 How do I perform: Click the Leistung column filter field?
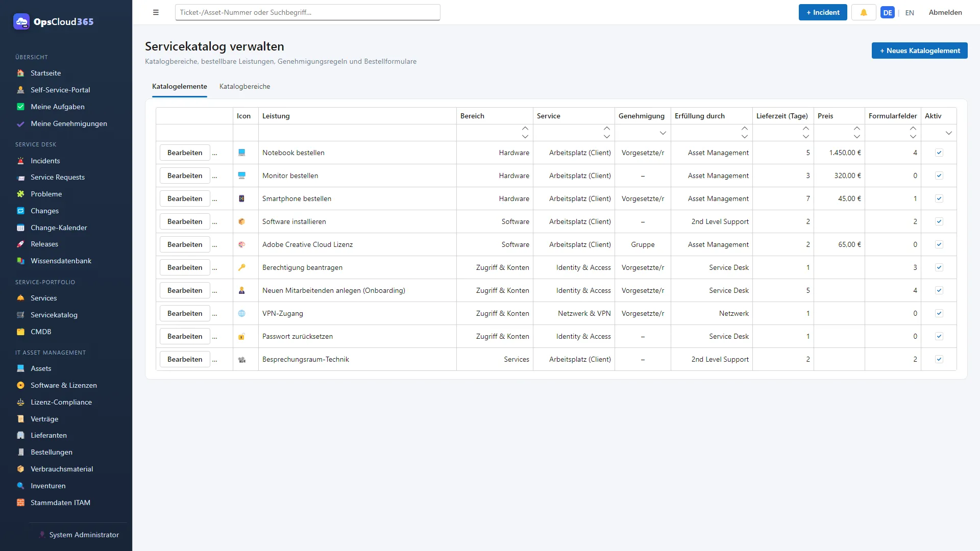(357, 133)
